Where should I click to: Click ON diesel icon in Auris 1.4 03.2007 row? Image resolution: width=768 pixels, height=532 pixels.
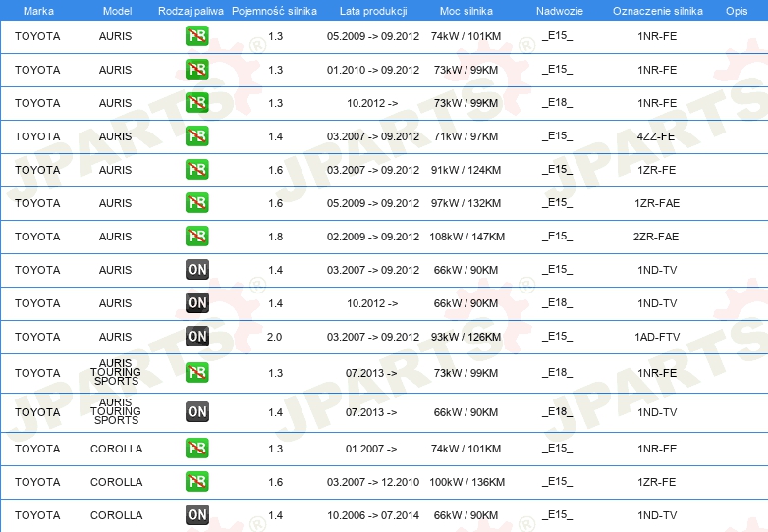tap(196, 270)
